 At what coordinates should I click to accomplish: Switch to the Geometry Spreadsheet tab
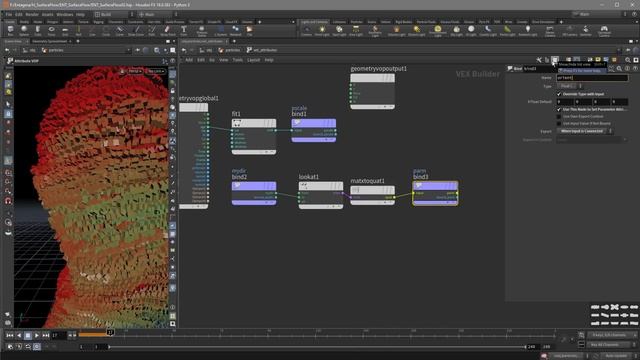pyautogui.click(x=49, y=41)
